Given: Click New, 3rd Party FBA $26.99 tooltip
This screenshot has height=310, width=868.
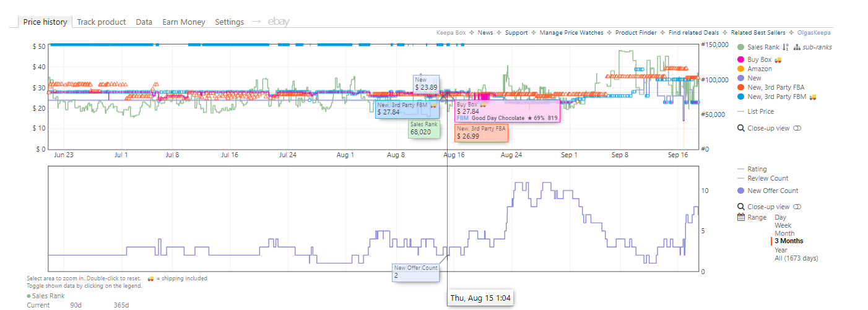Looking at the screenshot, I should pyautogui.click(x=481, y=132).
